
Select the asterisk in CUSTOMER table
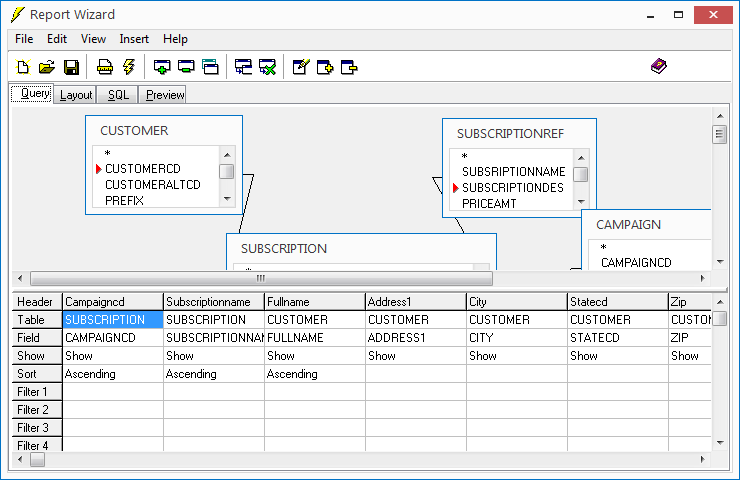[108, 153]
